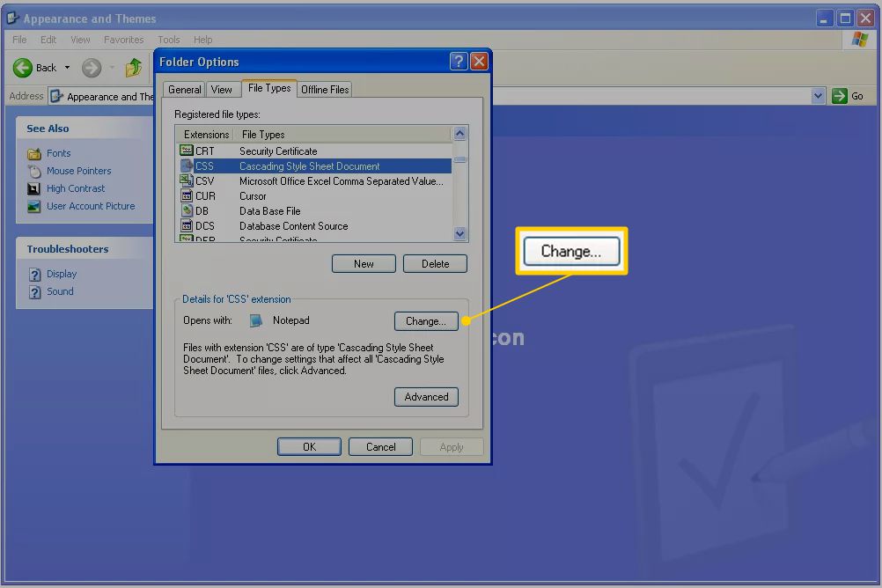
Task: Click the Display troubleshooter help icon
Action: [x=35, y=274]
